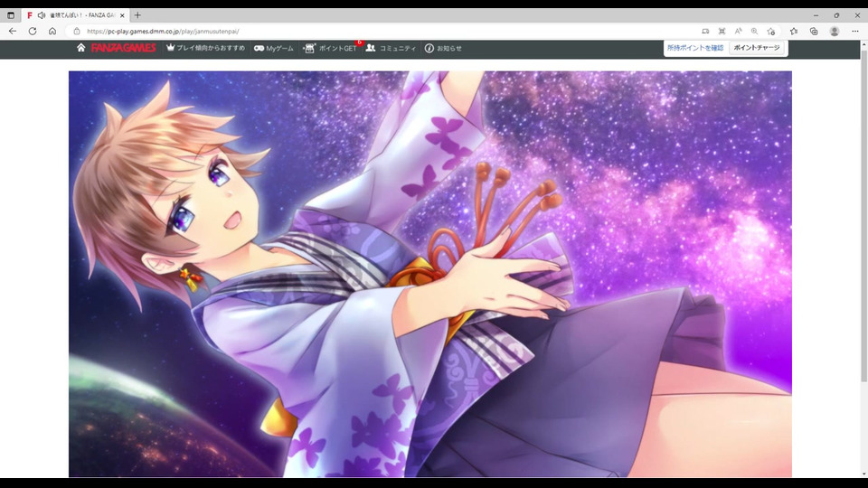Screen dimensions: 868x488
Task: Restore the browser window size
Action: click(x=836, y=15)
